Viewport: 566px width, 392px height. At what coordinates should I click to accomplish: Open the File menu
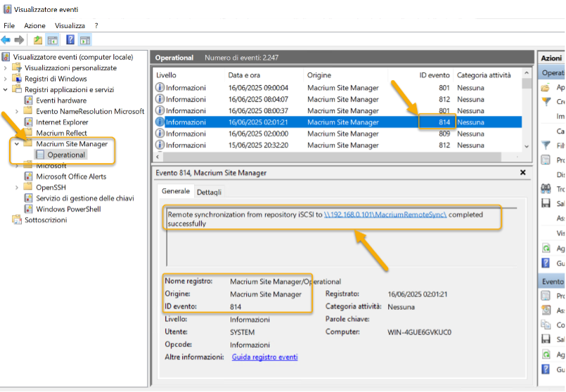[x=9, y=25]
